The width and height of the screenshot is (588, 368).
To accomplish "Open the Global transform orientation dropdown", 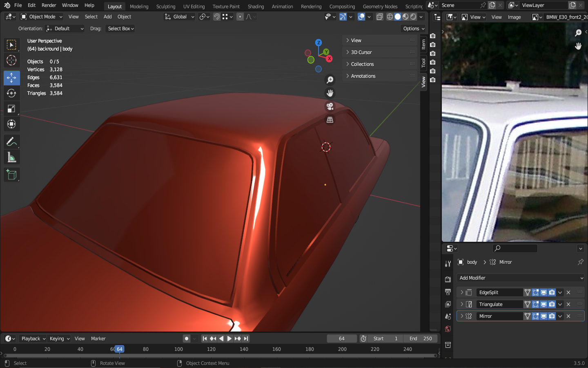I will tap(180, 17).
